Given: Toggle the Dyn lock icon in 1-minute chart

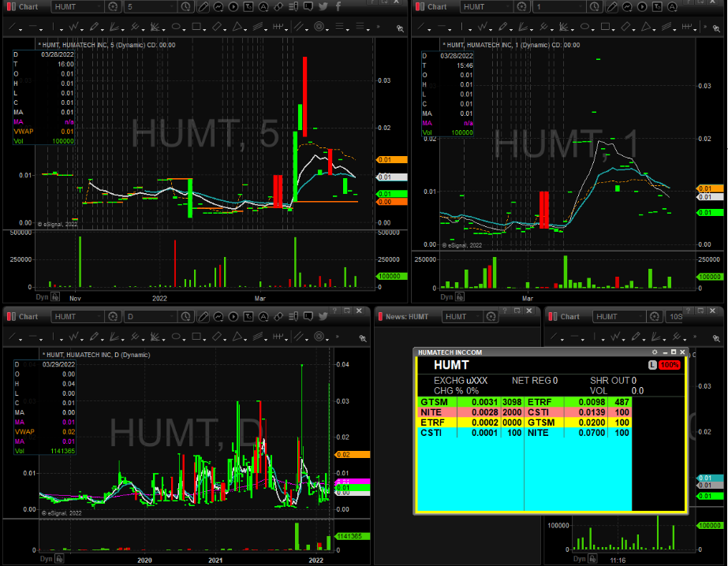Looking at the screenshot, I should [460, 296].
